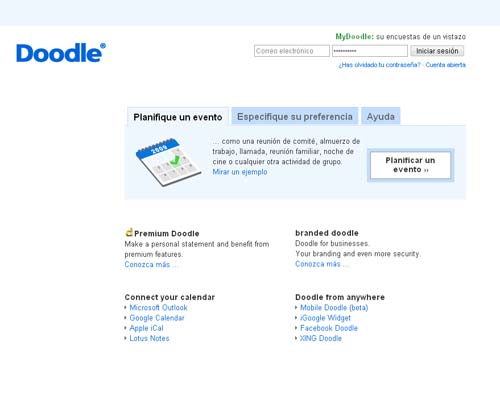The height and width of the screenshot is (400, 500).
Task: Open the Google Calendar link
Action: [157, 318]
